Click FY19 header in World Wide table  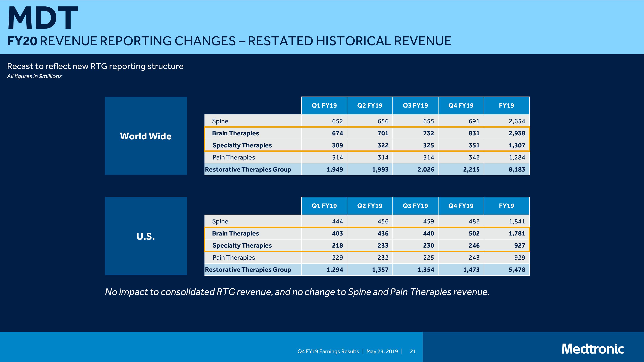(507, 105)
